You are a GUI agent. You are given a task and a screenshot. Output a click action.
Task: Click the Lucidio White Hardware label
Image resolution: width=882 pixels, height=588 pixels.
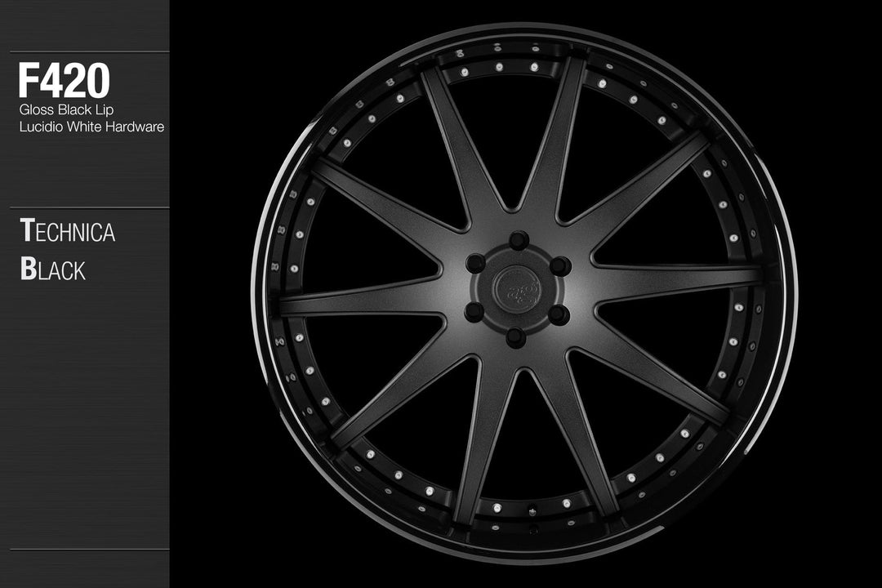click(91, 127)
